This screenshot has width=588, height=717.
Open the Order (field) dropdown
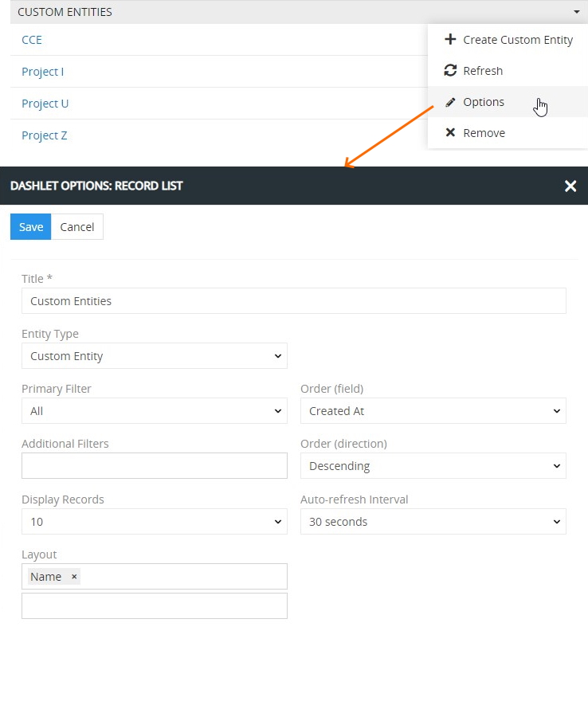433,410
